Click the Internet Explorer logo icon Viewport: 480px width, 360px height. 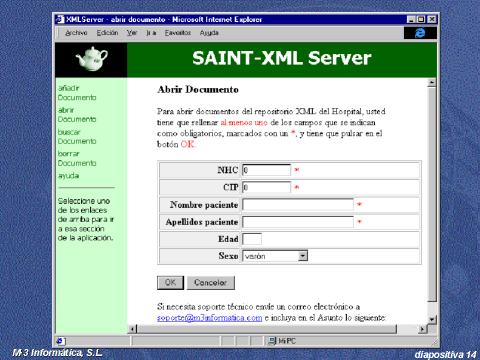(x=420, y=33)
